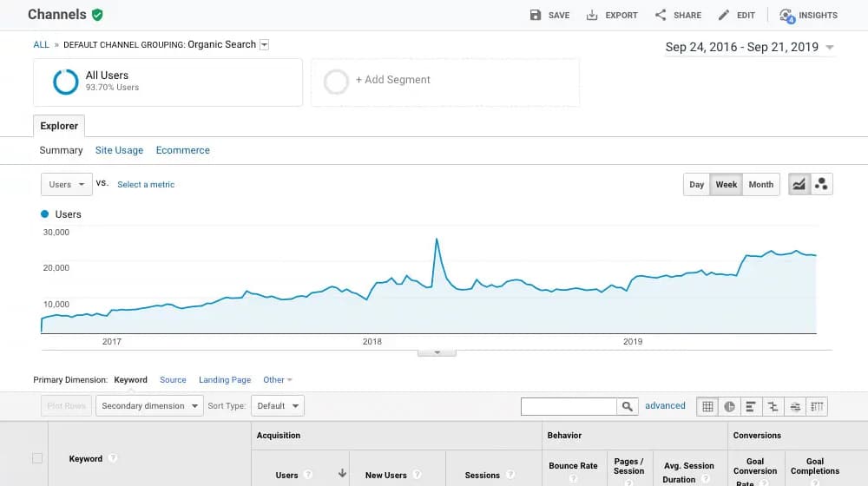The image size is (868, 486).
Task: Check the select-all rows checkbox
Action: click(36, 458)
